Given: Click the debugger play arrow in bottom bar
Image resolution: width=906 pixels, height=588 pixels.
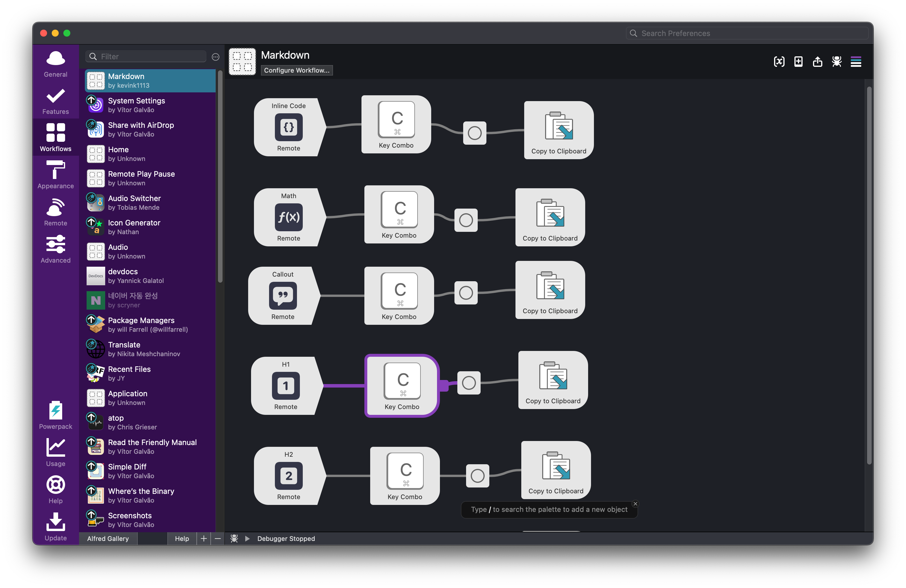Looking at the screenshot, I should 247,539.
